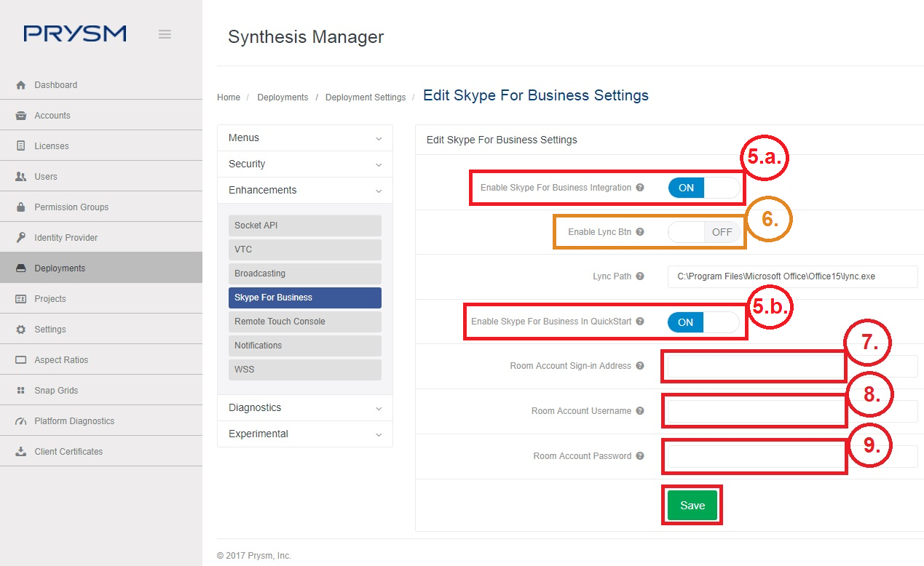Click help icon for Room Account Username
This screenshot has height=566, width=924.
click(x=640, y=411)
